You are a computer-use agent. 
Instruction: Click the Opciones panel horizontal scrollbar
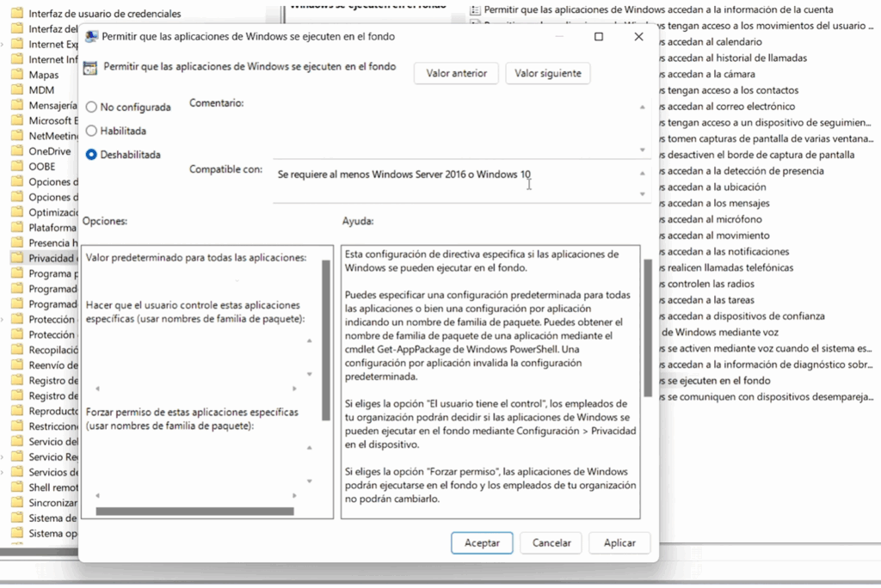coord(194,511)
